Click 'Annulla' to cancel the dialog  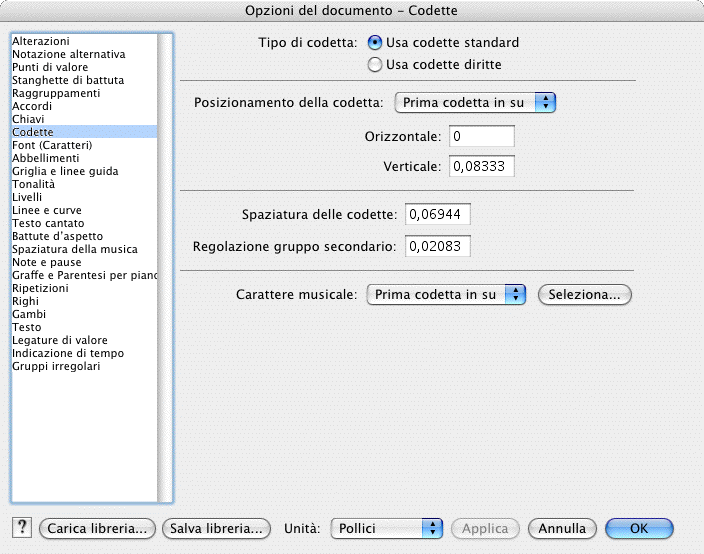pyautogui.click(x=562, y=528)
